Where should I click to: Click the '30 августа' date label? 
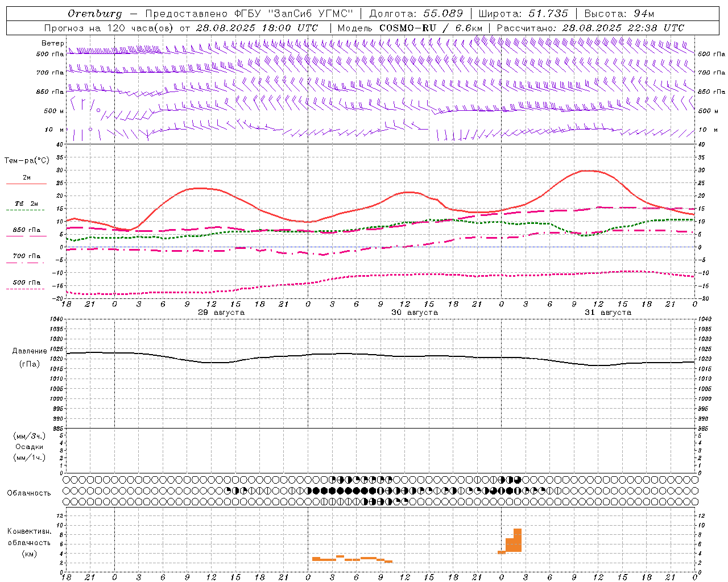pos(415,313)
